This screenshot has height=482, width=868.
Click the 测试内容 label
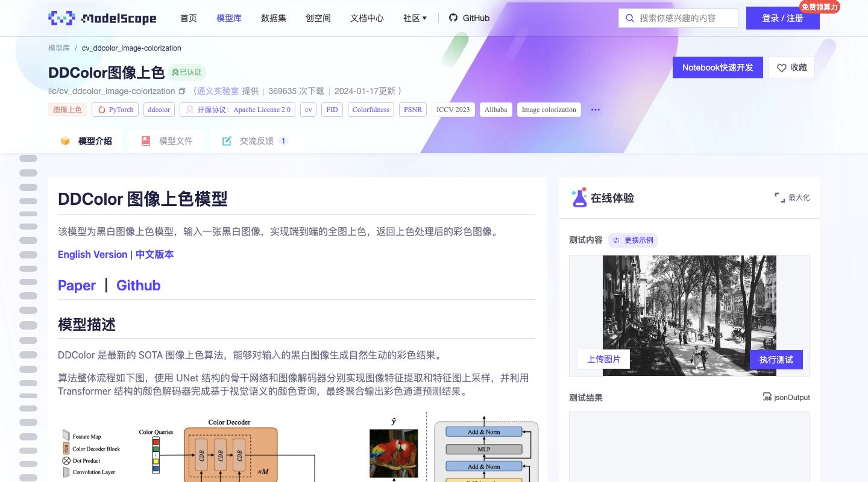[x=586, y=240]
